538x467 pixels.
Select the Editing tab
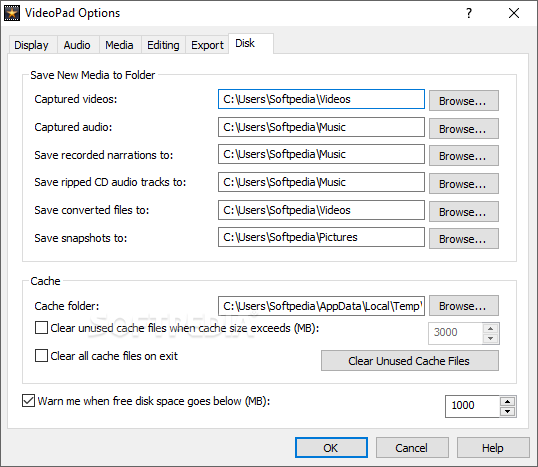tap(163, 45)
